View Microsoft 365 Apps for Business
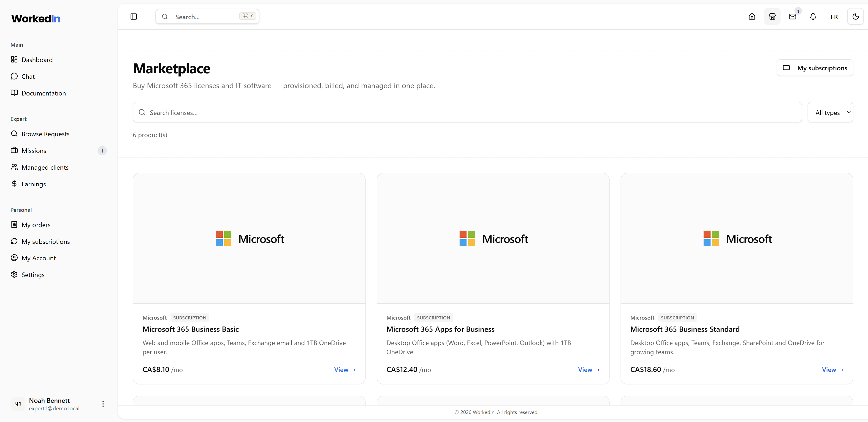The height and width of the screenshot is (422, 868). pyautogui.click(x=589, y=370)
